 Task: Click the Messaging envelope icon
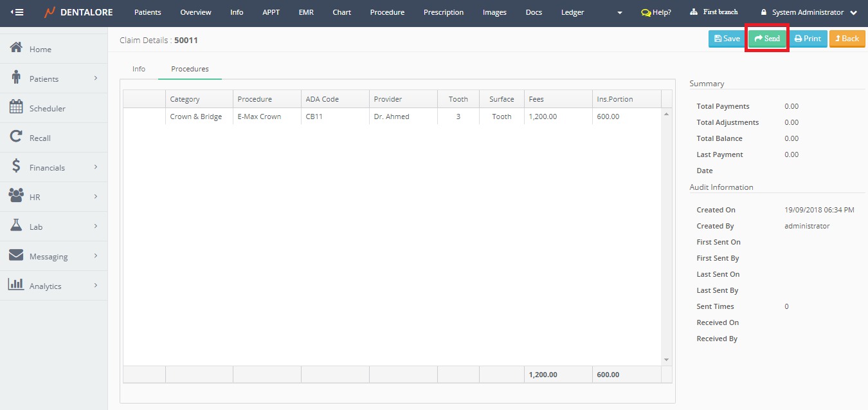[17, 256]
